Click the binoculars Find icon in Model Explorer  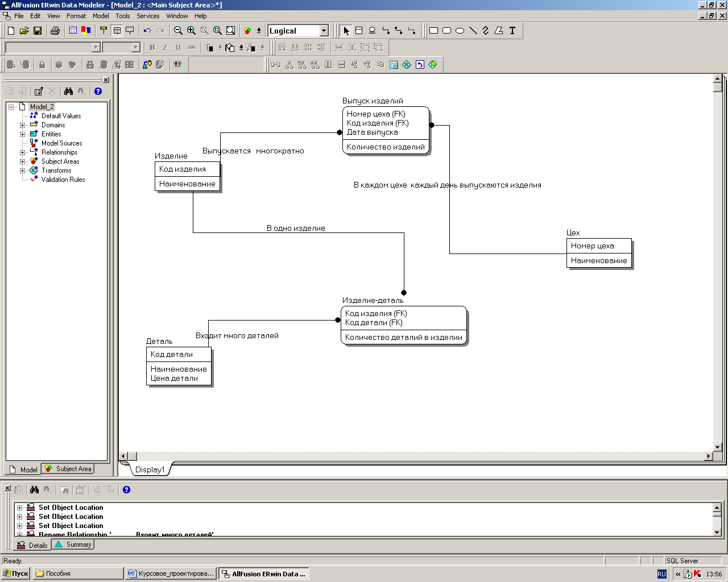68,91
